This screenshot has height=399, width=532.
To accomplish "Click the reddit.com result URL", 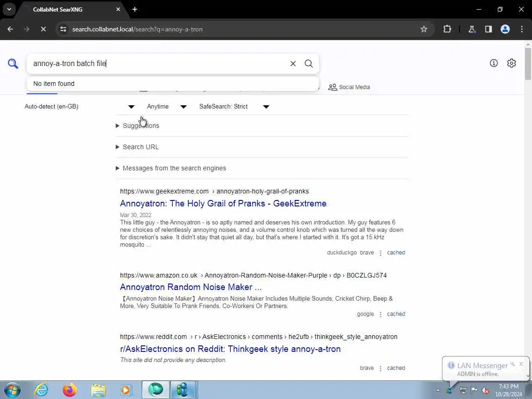I will point(259,337).
